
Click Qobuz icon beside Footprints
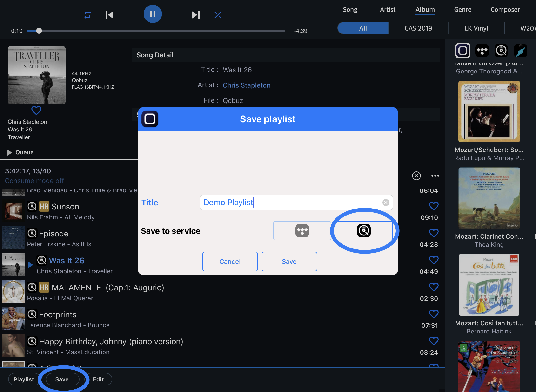click(32, 314)
